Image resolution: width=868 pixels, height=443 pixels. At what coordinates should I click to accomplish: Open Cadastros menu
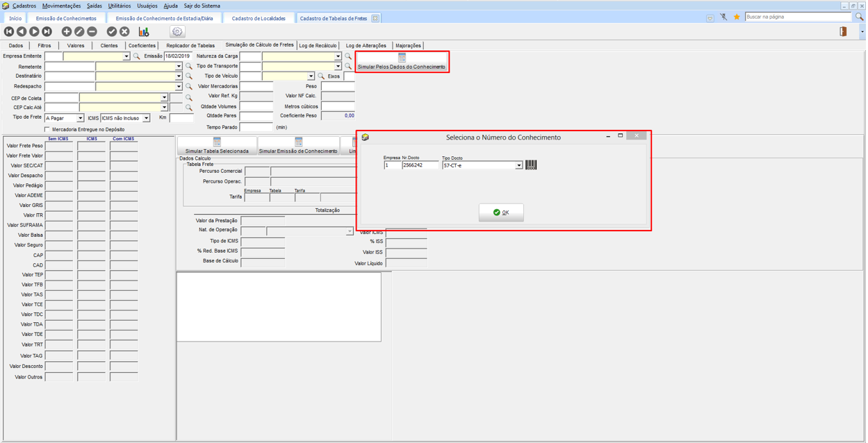(x=24, y=6)
